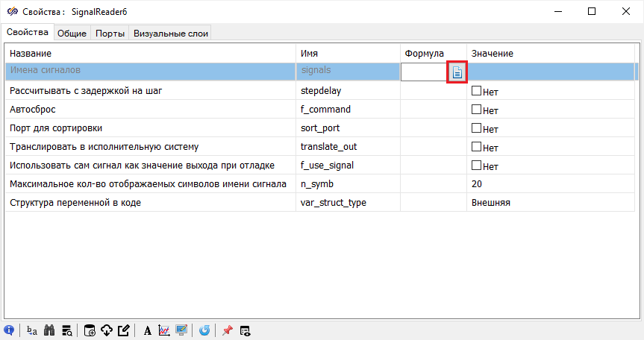Click the Название column header
The image size is (644, 340).
pyautogui.click(x=31, y=54)
